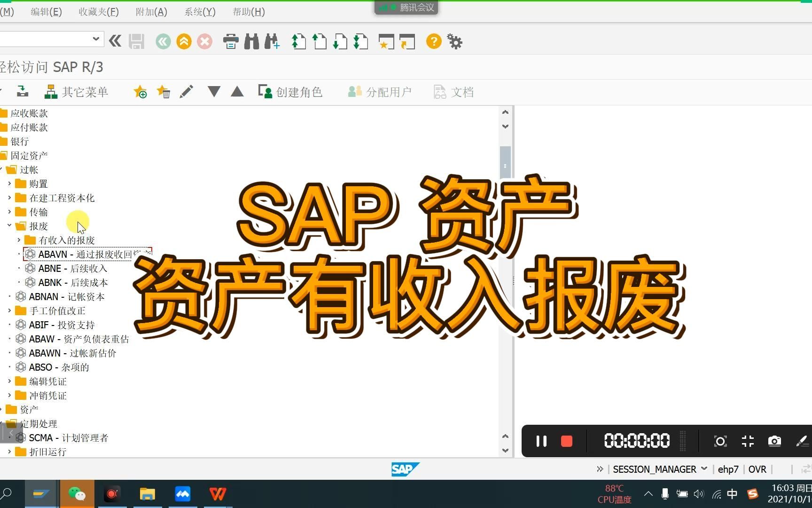Open WeChat from the taskbar
This screenshot has width=812, height=508.
click(77, 493)
